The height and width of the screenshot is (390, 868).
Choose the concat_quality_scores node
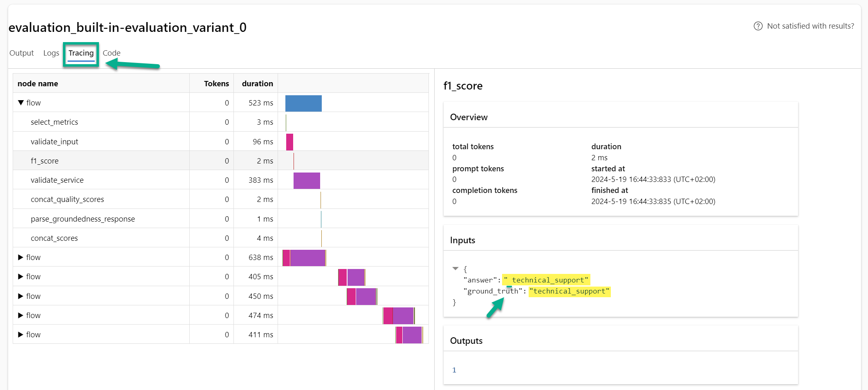click(x=67, y=199)
